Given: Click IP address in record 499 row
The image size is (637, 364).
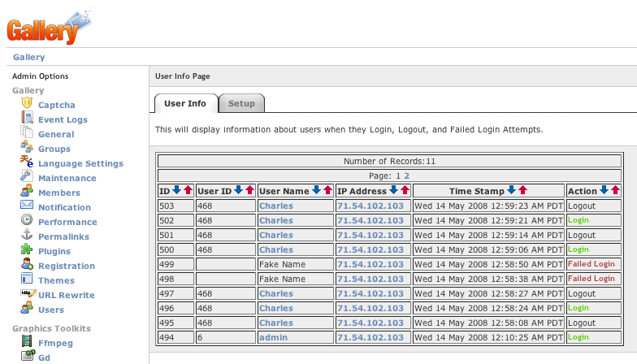Looking at the screenshot, I should point(370,265).
